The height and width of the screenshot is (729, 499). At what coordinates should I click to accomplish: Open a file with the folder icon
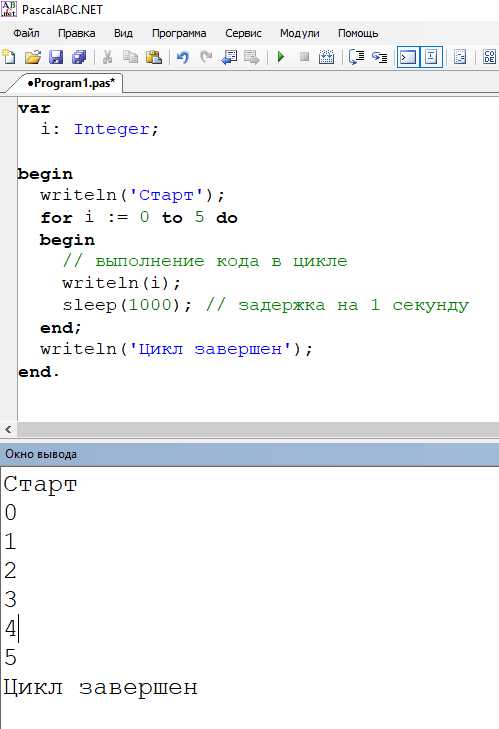(33, 57)
